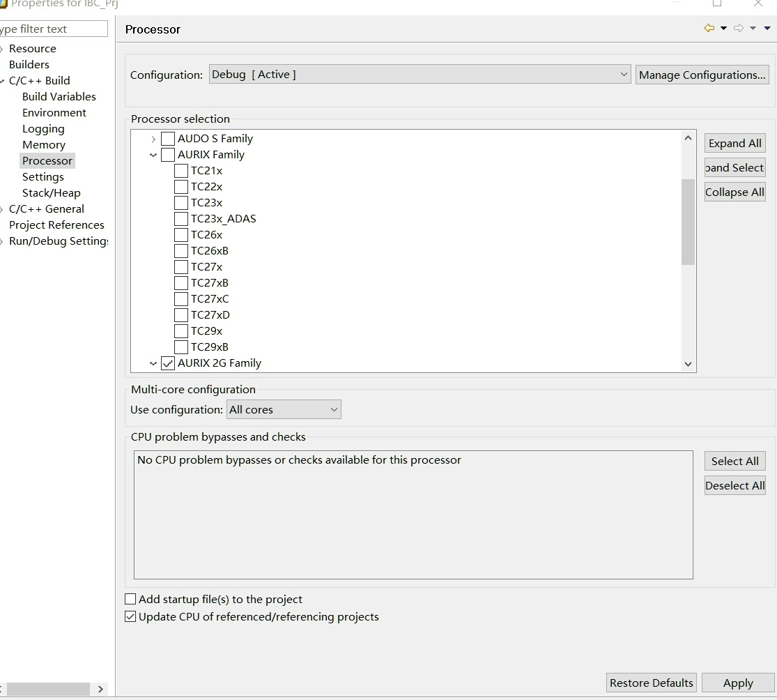Open the Stack/Heap settings page
Image resolution: width=777 pixels, height=700 pixels.
click(x=51, y=193)
